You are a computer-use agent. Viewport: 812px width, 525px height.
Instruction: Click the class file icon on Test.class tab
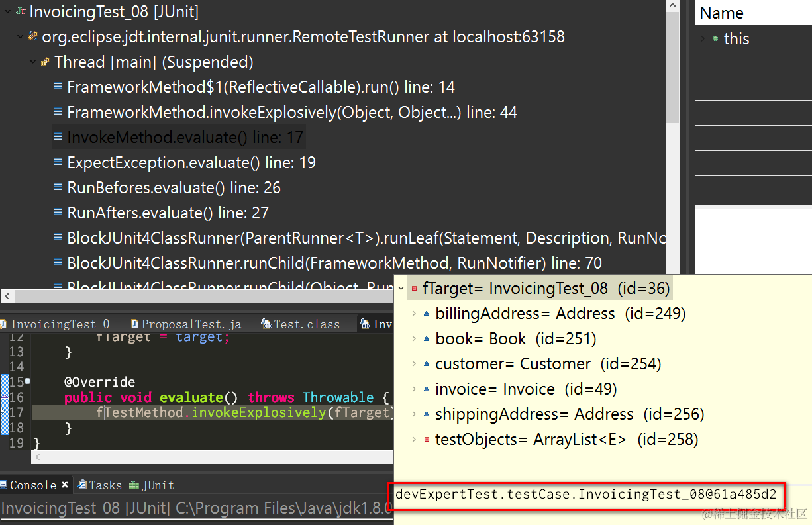266,324
